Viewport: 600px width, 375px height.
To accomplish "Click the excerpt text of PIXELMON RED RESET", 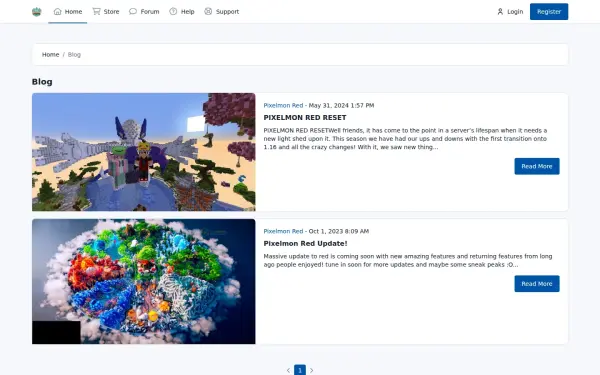I will point(406,139).
